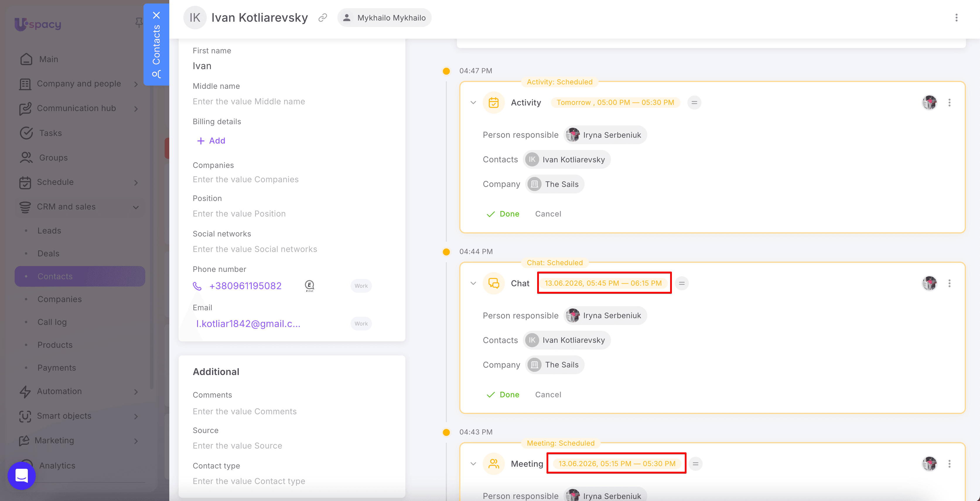Click the priority icon on the Activity card
The image size is (980, 501).
(x=694, y=103)
